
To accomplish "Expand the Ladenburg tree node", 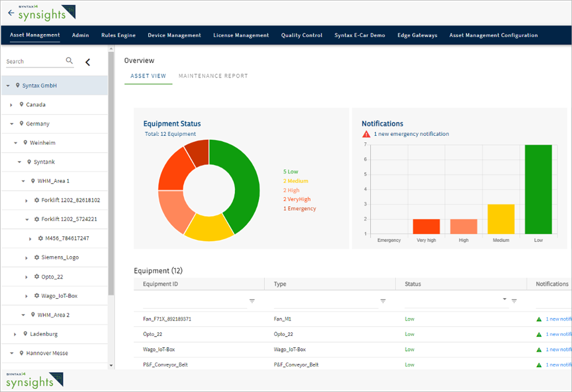I will pyautogui.click(x=15, y=334).
